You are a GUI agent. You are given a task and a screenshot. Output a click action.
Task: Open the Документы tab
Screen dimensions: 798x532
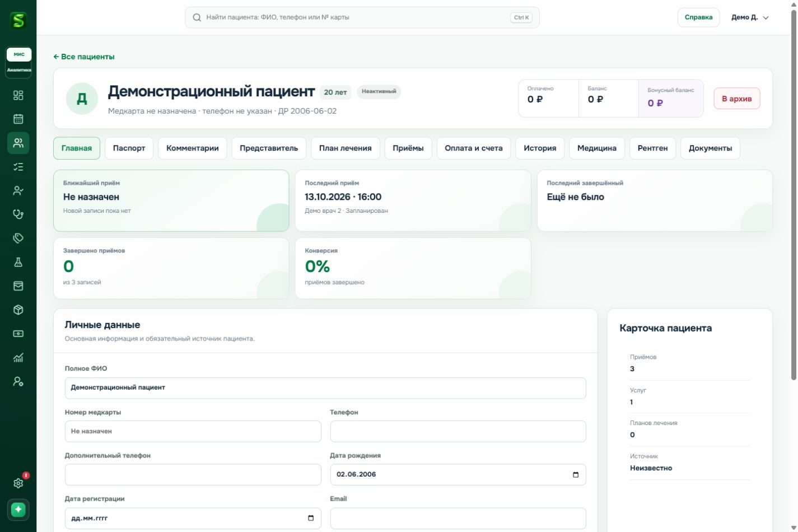pyautogui.click(x=710, y=148)
